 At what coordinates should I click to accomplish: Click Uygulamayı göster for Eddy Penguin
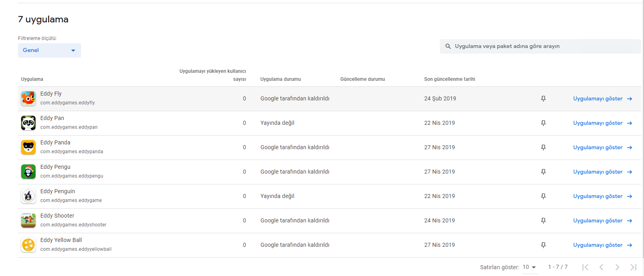(602, 196)
